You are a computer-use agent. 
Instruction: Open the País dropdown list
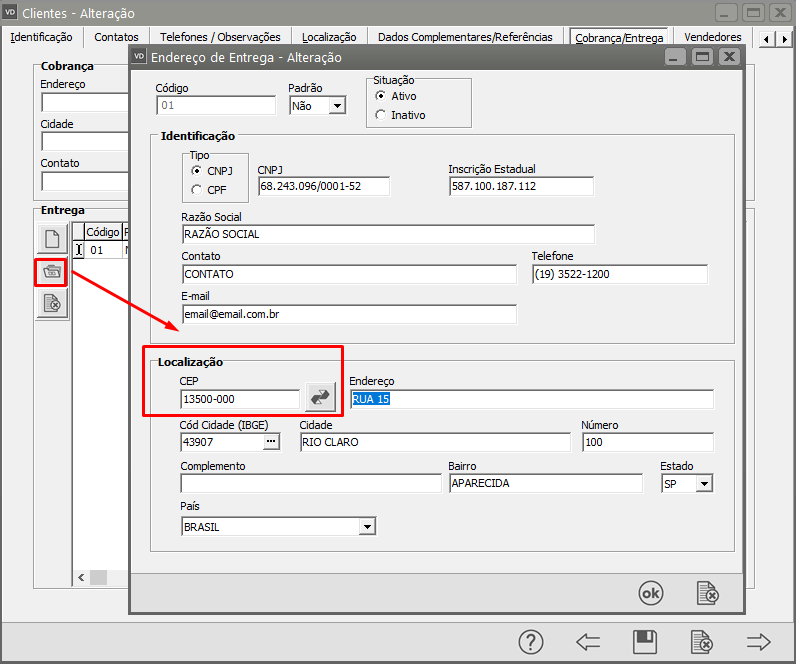367,527
